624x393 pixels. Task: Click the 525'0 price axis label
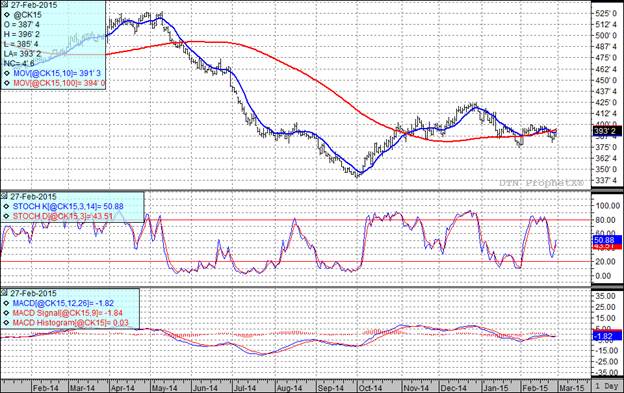[x=606, y=14]
